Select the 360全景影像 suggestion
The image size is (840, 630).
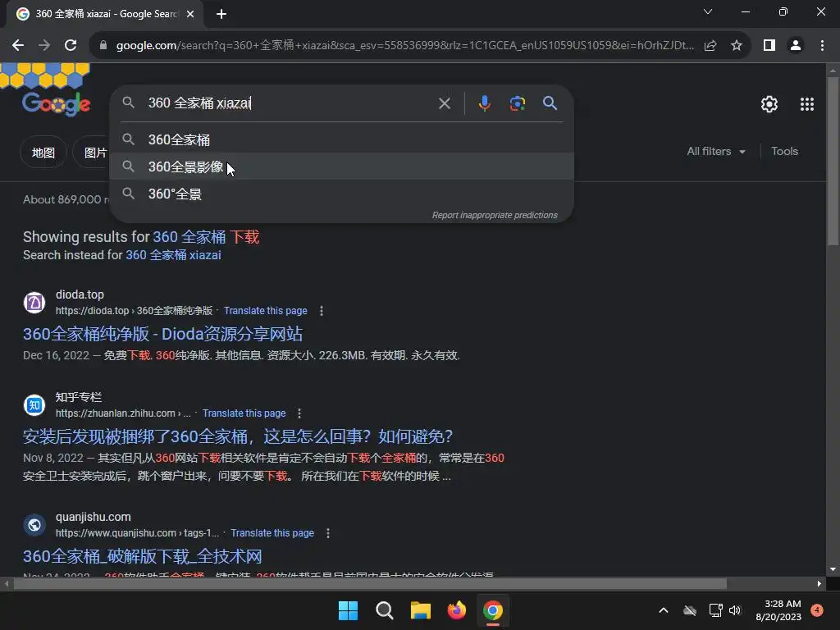tap(342, 167)
